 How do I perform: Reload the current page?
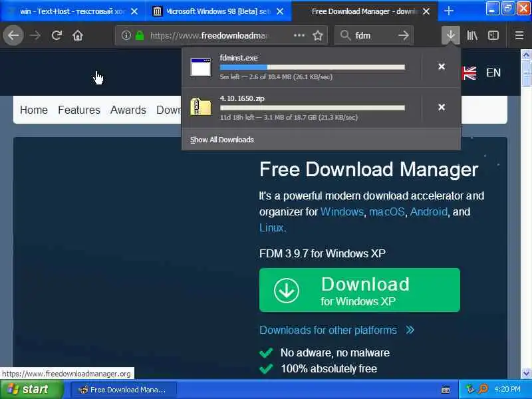(57, 35)
